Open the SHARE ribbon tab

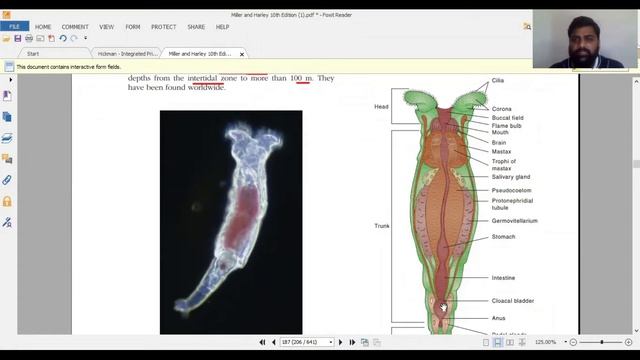tap(196, 27)
